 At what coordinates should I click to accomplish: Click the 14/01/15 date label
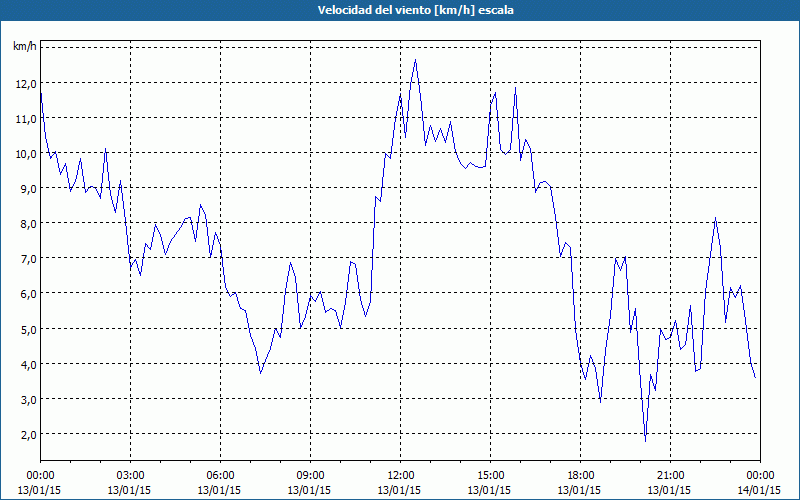[x=759, y=490]
